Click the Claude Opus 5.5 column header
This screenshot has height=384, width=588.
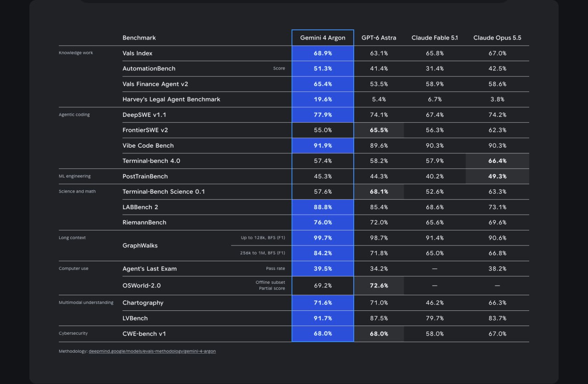click(498, 38)
